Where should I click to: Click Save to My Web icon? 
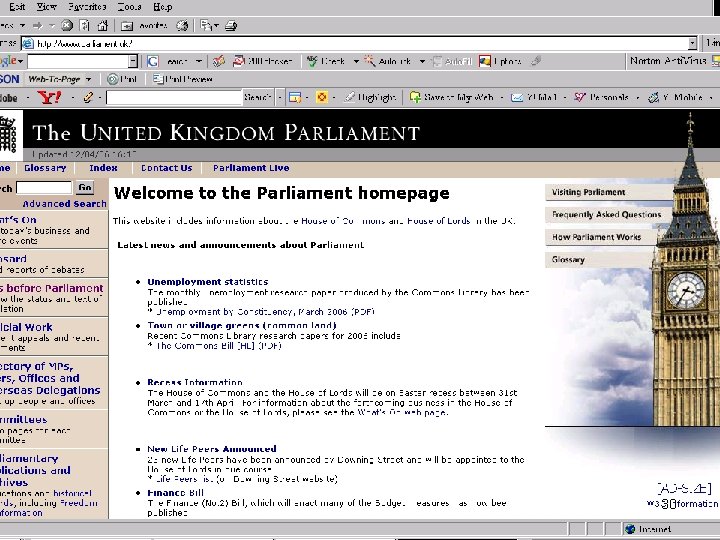(415, 97)
